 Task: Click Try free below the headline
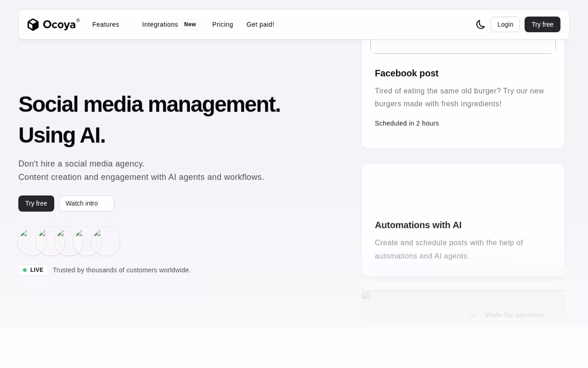36,204
